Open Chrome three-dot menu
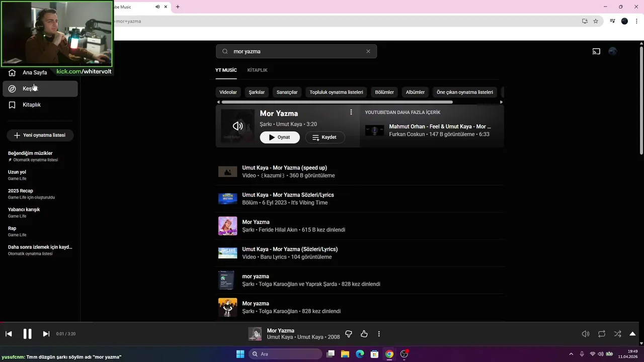The width and height of the screenshot is (644, 362). [x=636, y=21]
